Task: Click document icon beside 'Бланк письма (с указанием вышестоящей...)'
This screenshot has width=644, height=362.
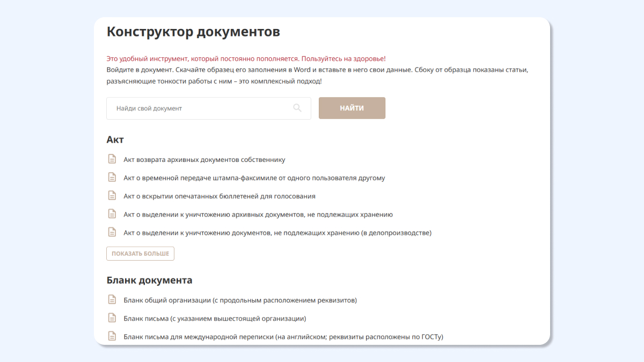Action: 112,318
